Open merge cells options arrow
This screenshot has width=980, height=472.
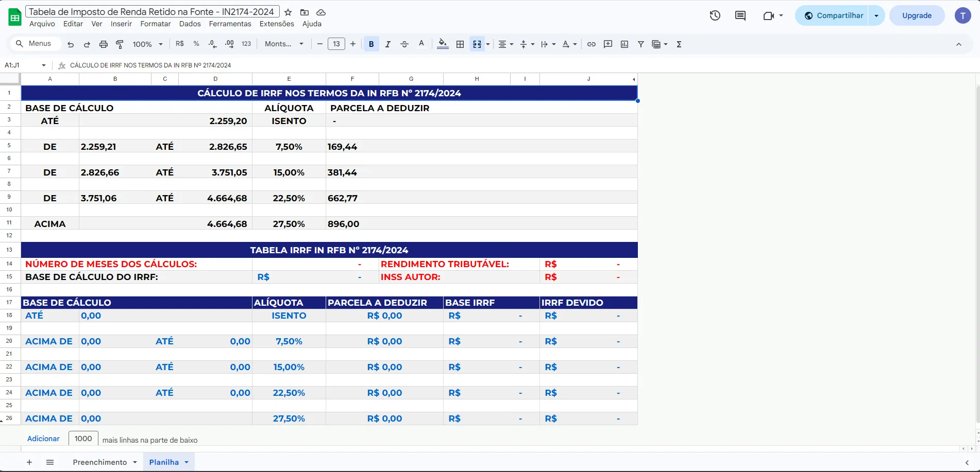coord(488,44)
